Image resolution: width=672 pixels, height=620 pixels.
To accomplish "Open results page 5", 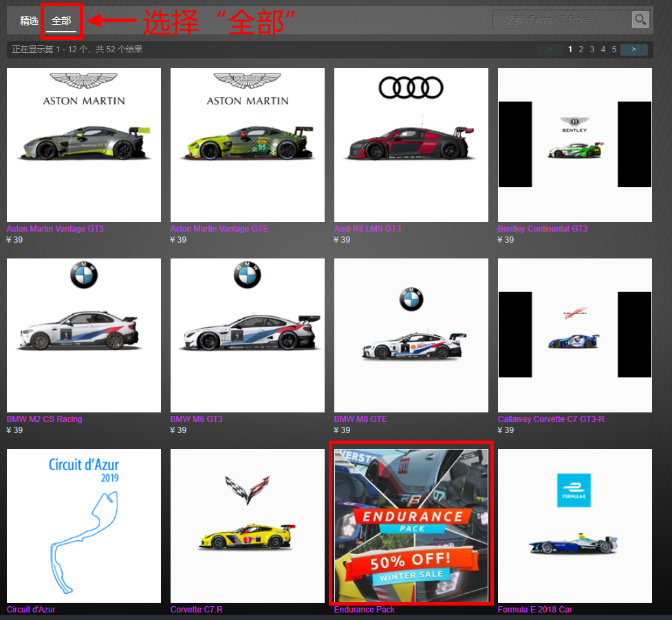I will tap(614, 49).
